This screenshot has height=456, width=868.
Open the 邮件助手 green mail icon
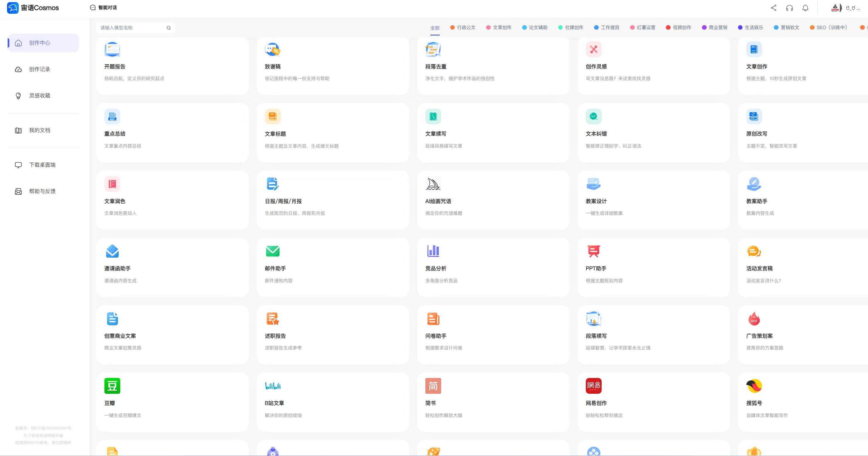(273, 251)
